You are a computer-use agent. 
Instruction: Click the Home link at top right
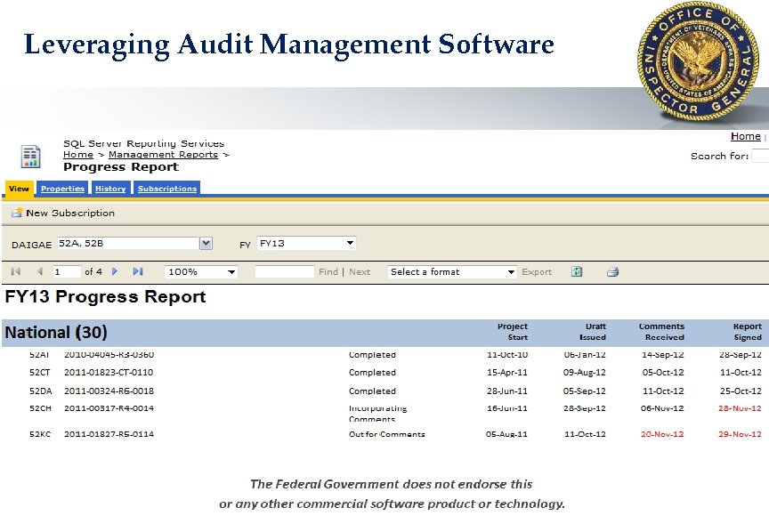746,136
